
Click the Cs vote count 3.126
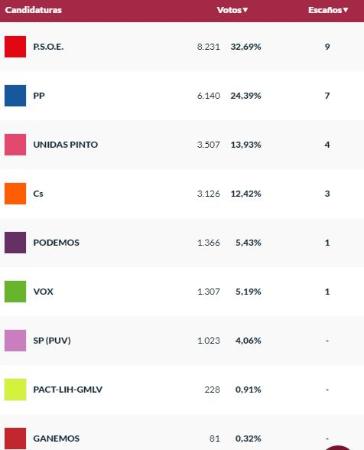(208, 194)
